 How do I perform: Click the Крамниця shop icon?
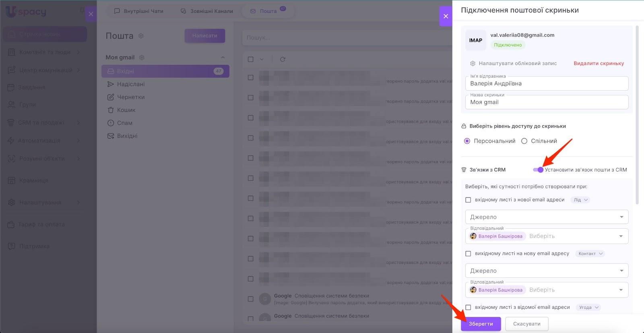(12, 180)
